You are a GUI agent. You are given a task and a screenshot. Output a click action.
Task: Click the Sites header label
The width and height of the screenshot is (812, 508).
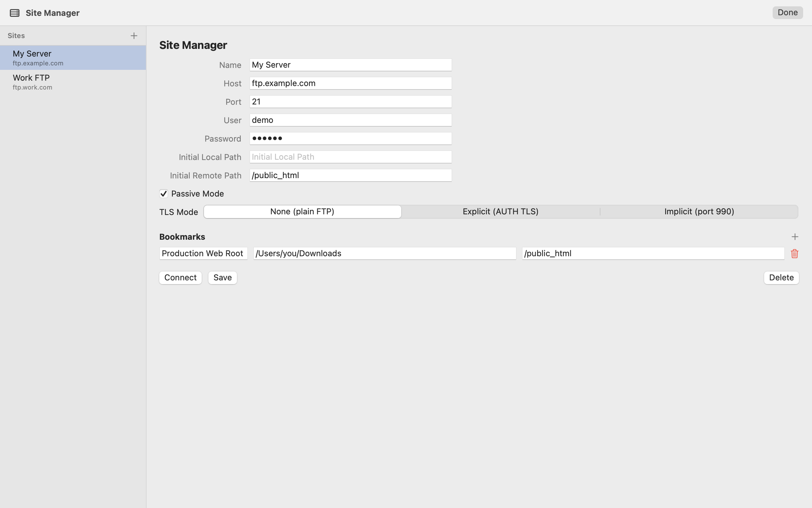(16, 36)
